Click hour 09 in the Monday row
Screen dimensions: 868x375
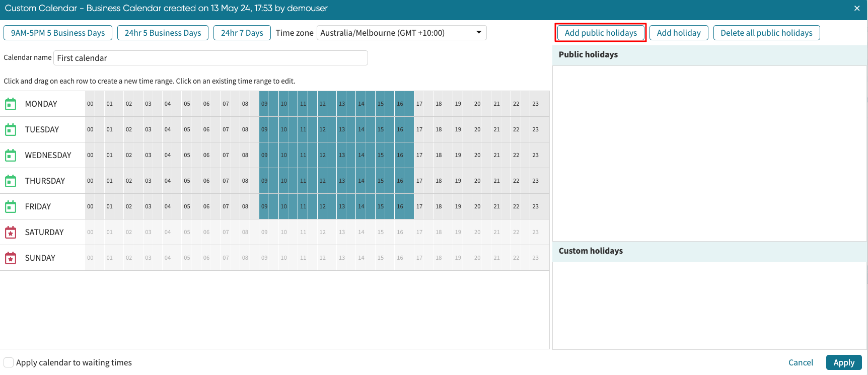click(x=264, y=104)
